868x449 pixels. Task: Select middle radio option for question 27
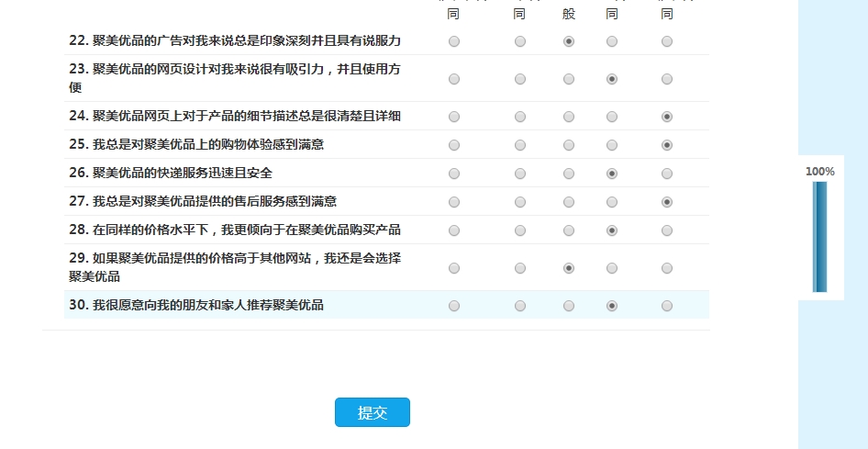point(569,202)
